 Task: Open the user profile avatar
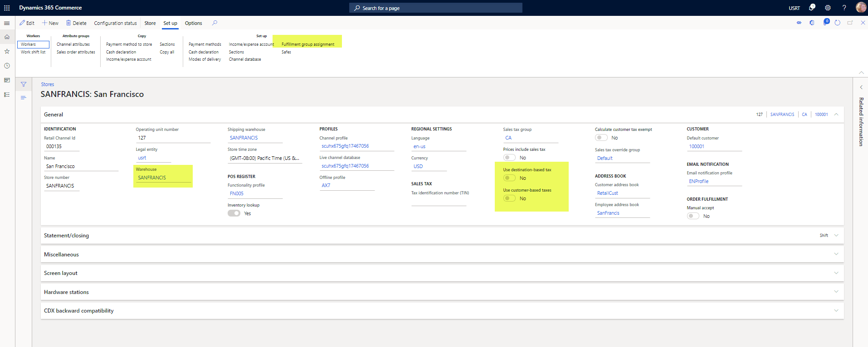(861, 7)
